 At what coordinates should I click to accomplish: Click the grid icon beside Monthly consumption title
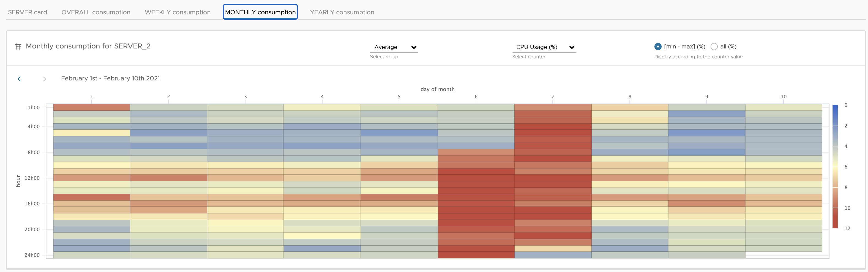(x=18, y=47)
